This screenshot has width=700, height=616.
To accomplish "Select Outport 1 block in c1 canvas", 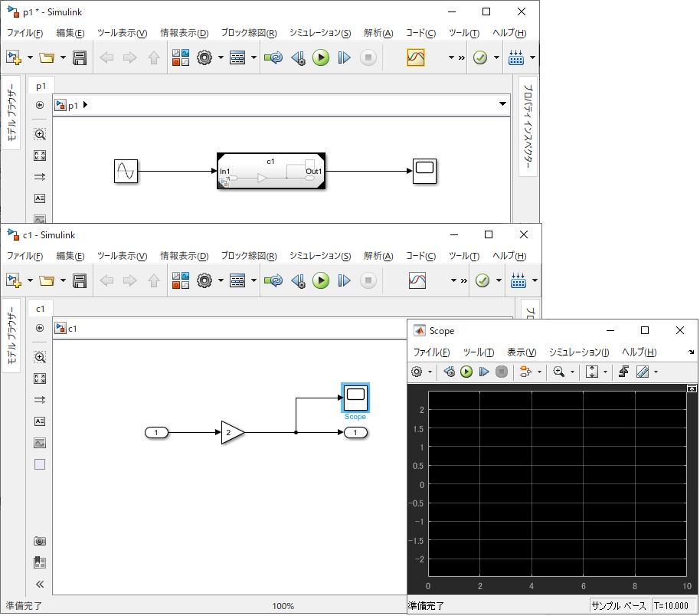I will [x=355, y=432].
